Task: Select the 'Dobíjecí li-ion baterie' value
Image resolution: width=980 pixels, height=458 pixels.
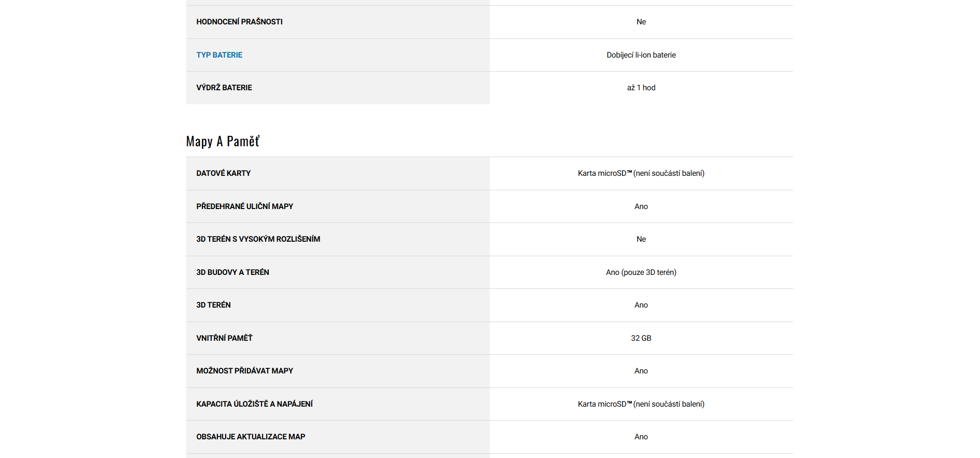Action: click(641, 55)
